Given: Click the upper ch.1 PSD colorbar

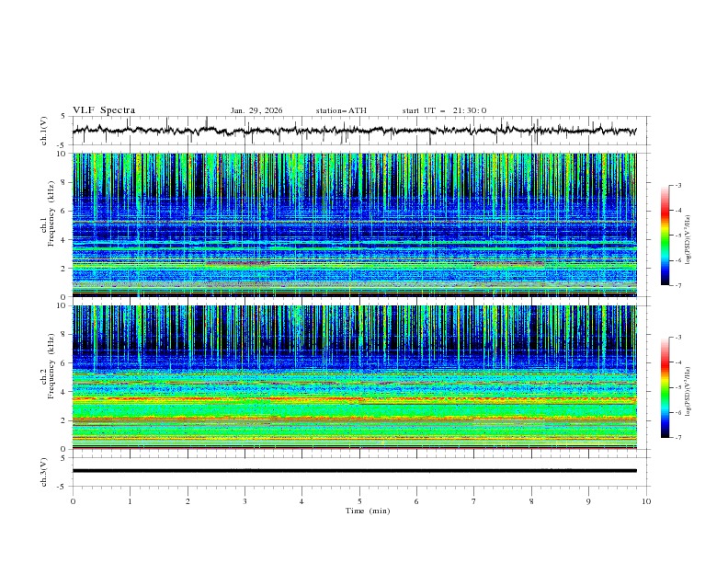Looking at the screenshot, I should pyautogui.click(x=665, y=235).
